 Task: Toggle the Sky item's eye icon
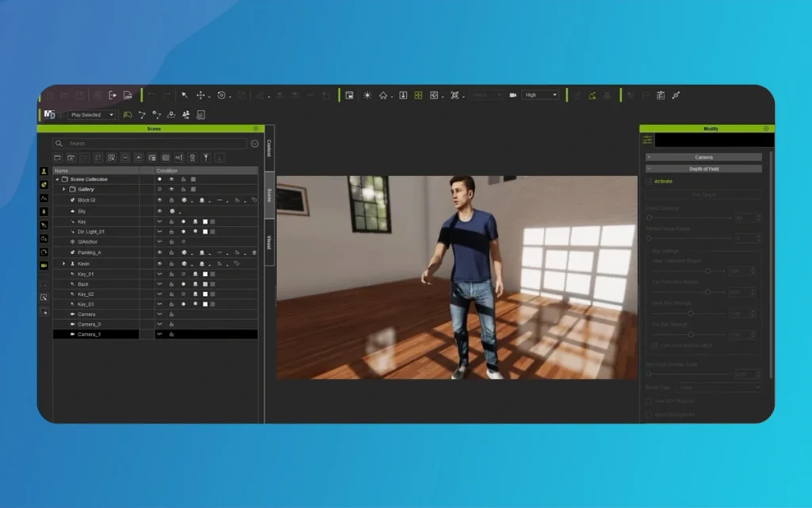coord(160,211)
